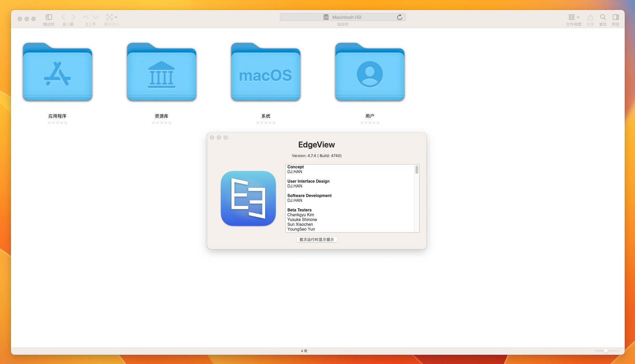Click 'Beta Testers' heading in credits
635x364 pixels.
pos(299,210)
